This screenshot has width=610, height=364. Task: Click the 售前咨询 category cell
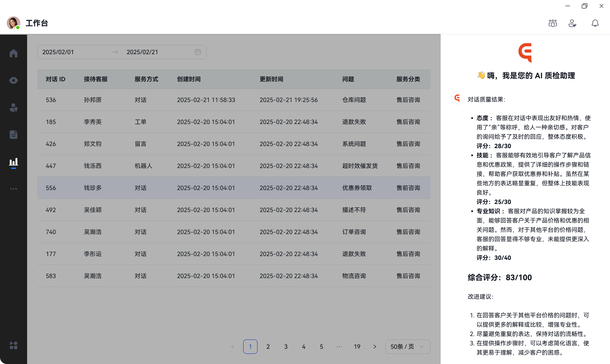coord(408,188)
